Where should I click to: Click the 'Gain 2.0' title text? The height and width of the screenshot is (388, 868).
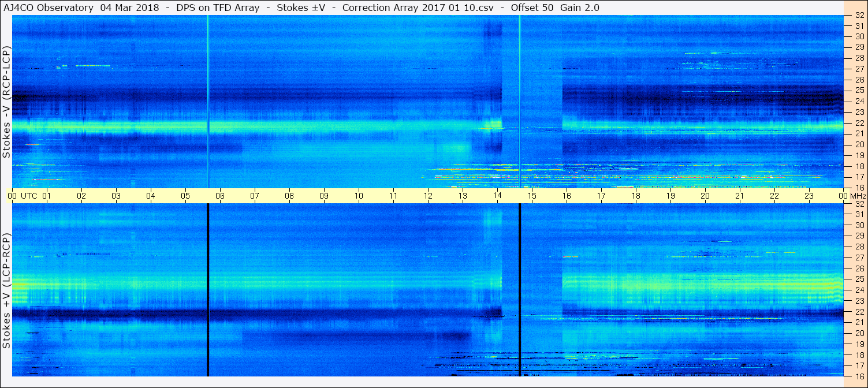[x=580, y=8]
